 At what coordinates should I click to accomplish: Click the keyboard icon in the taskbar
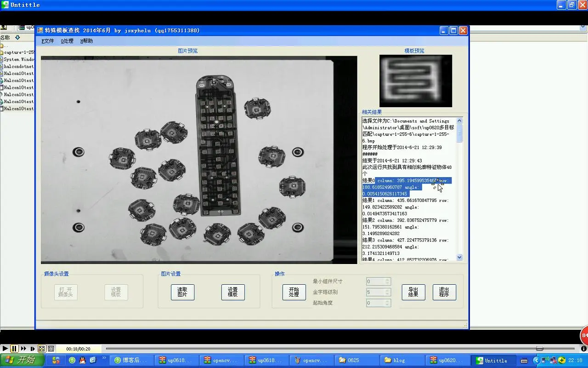point(524,361)
